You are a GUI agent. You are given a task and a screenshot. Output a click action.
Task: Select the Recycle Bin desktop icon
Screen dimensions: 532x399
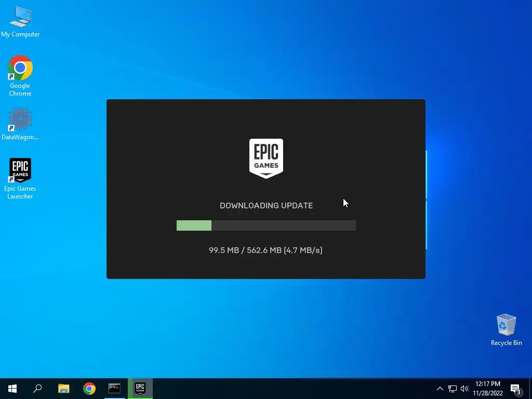(506, 330)
